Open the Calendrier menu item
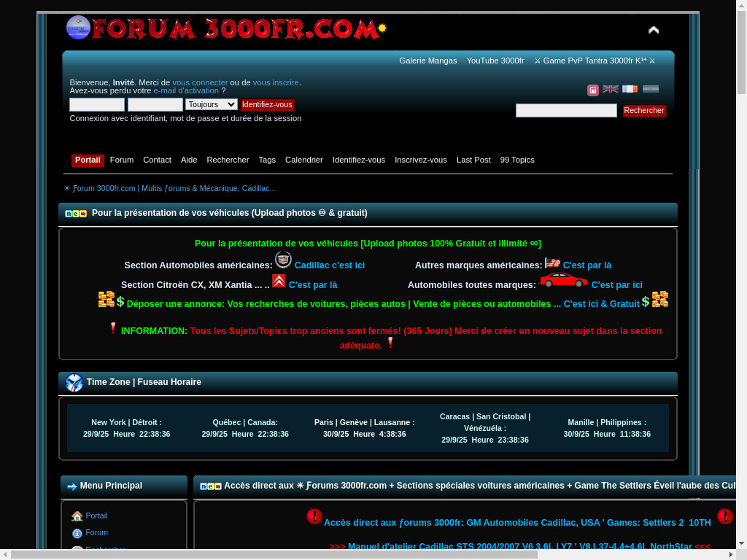Image resolution: width=747 pixels, height=560 pixels. coord(304,160)
